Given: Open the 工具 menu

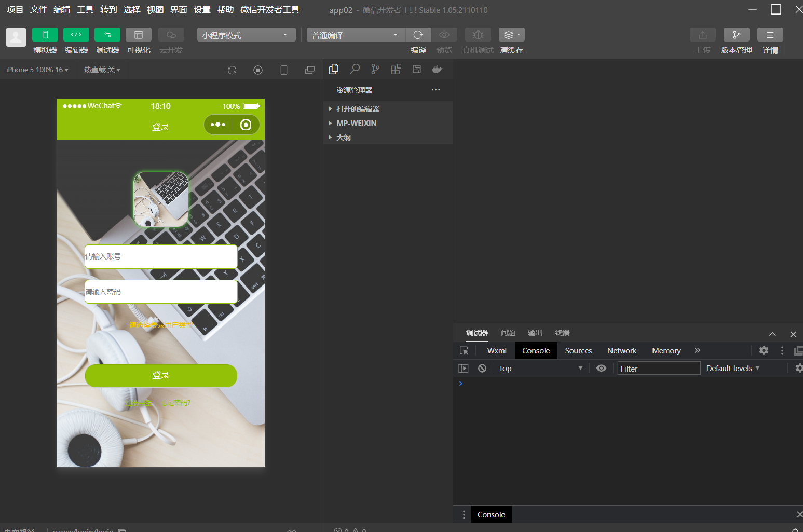Looking at the screenshot, I should tap(85, 10).
